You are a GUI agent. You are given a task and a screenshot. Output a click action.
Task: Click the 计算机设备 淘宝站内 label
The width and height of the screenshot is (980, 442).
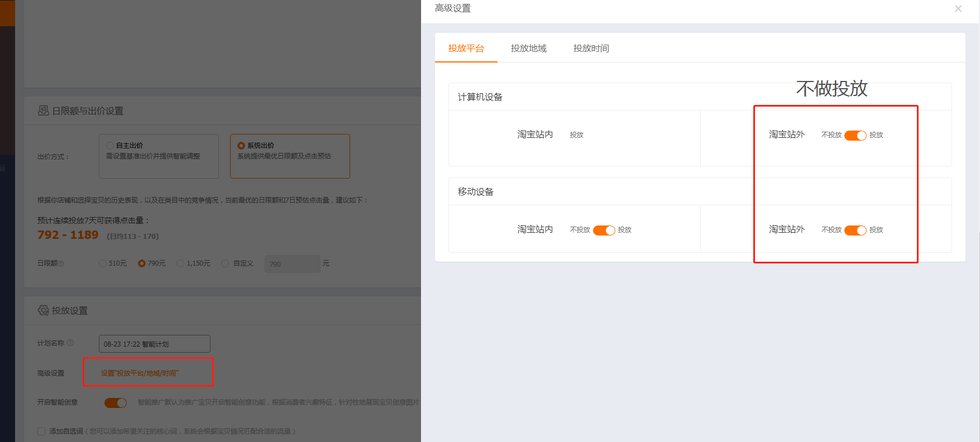(x=535, y=134)
